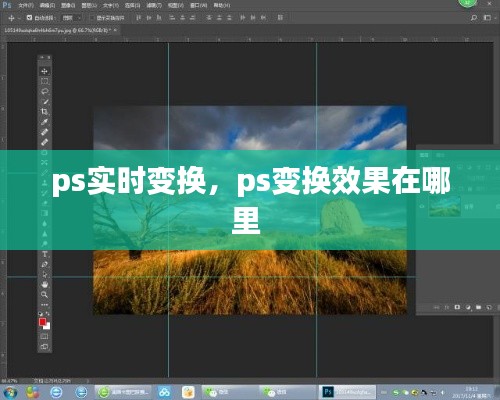Select the Move tool in the toolbox
The image size is (500, 400).
click(x=44, y=71)
